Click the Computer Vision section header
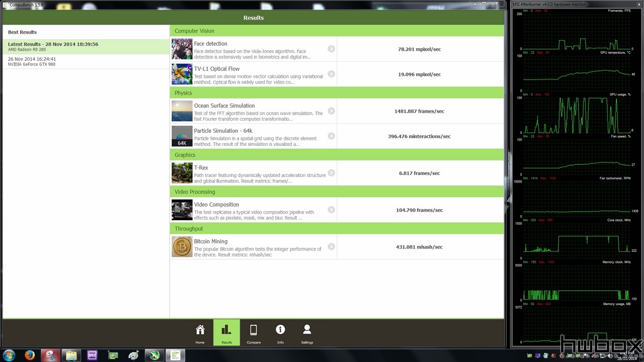The image size is (644, 362). [x=337, y=31]
